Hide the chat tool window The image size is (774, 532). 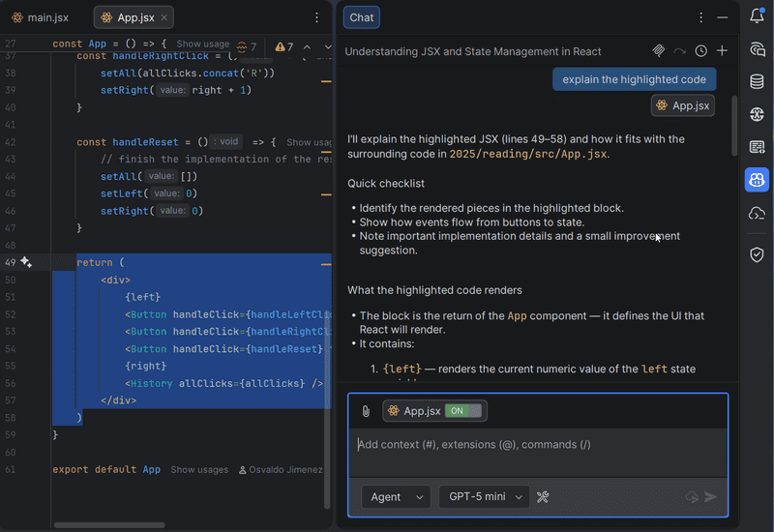tap(722, 17)
